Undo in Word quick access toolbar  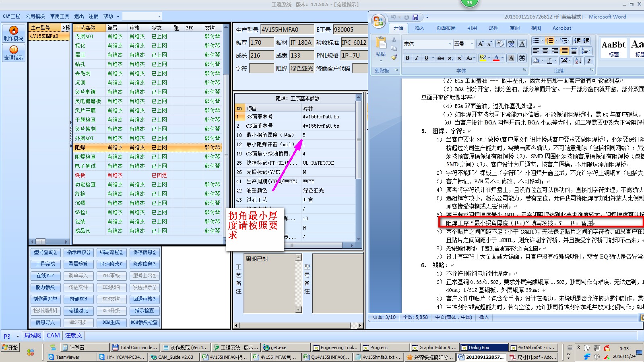(x=394, y=17)
